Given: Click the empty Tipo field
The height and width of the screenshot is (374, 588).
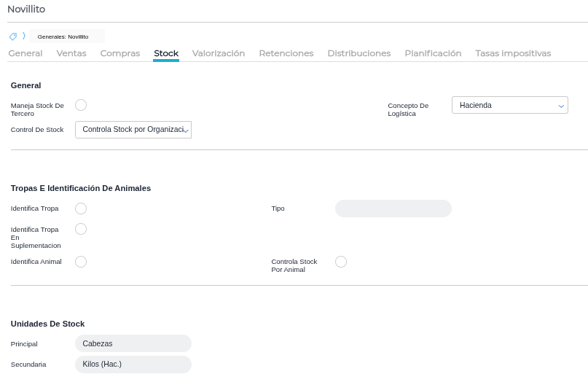Looking at the screenshot, I should point(393,209).
